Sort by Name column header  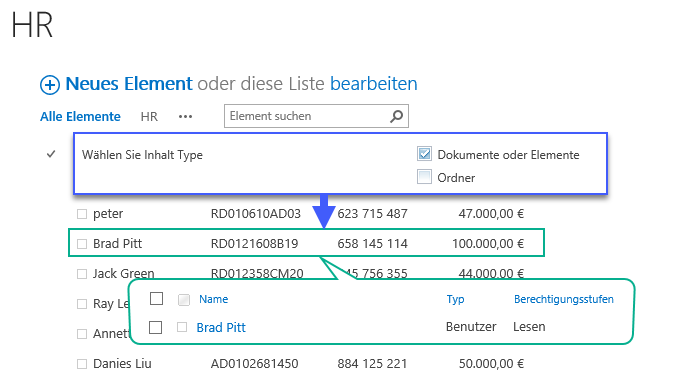(x=213, y=299)
